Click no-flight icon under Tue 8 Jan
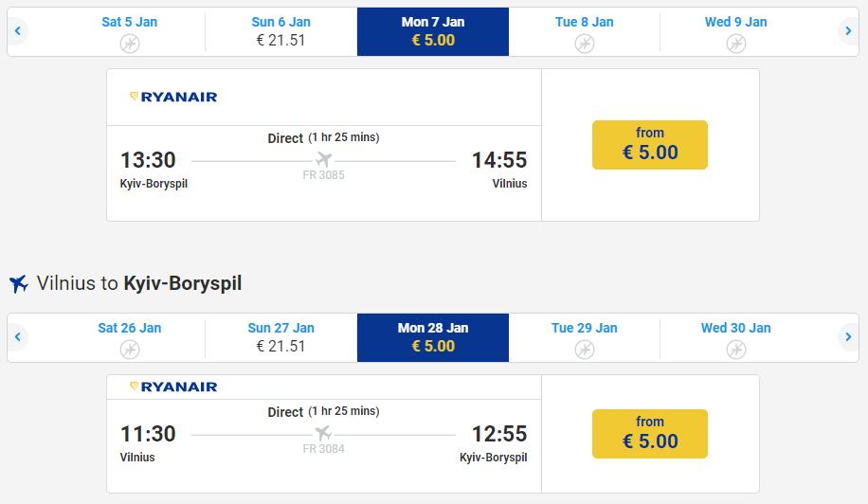 click(x=585, y=43)
